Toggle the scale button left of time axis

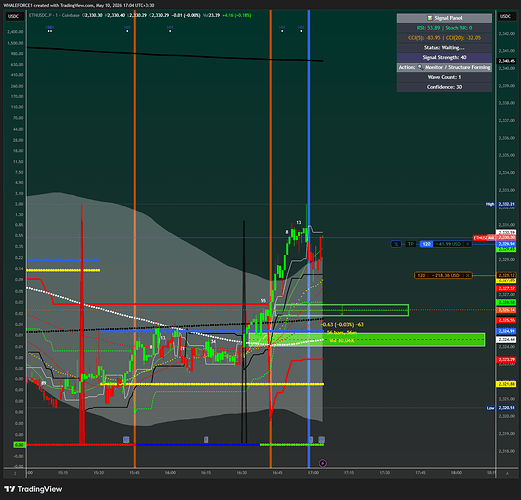[15, 473]
